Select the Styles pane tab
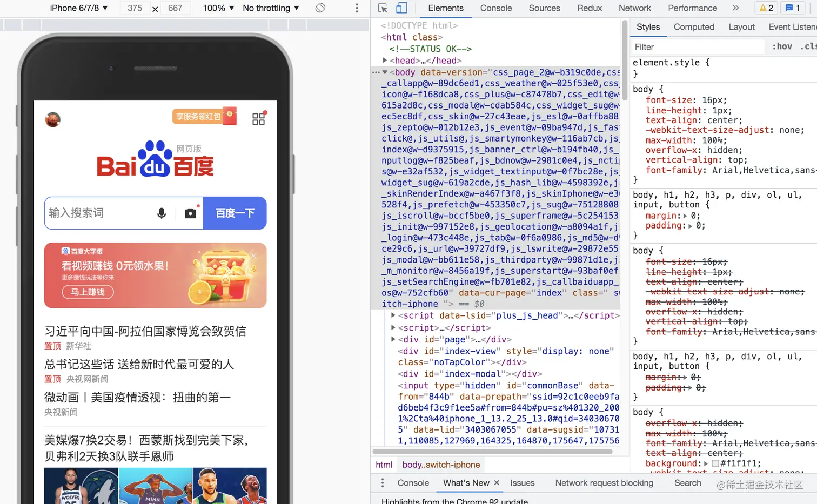Viewport: 817px width, 504px height. click(648, 27)
